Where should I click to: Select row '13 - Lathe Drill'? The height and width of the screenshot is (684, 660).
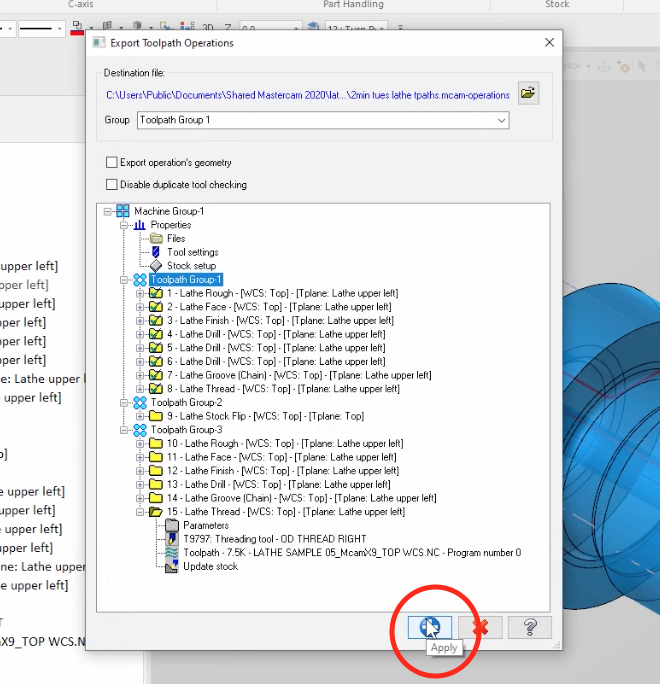click(x=278, y=485)
